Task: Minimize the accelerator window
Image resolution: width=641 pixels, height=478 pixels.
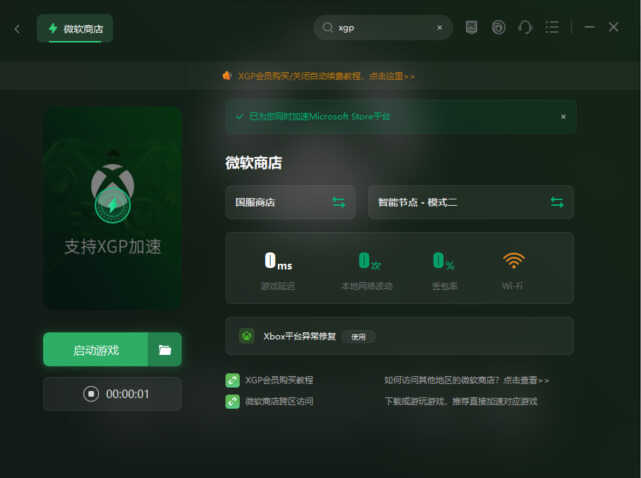Action: pos(589,27)
